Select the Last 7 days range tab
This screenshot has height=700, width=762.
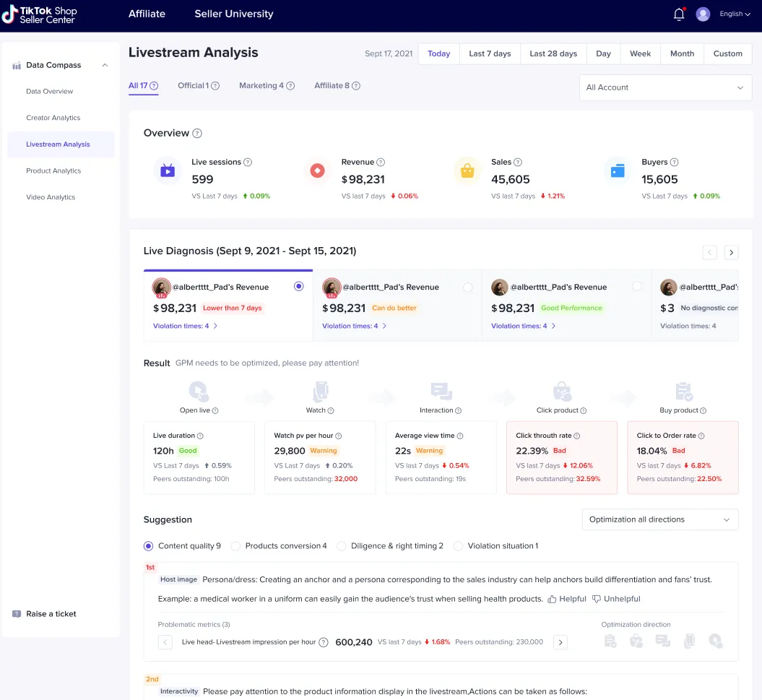tap(490, 54)
